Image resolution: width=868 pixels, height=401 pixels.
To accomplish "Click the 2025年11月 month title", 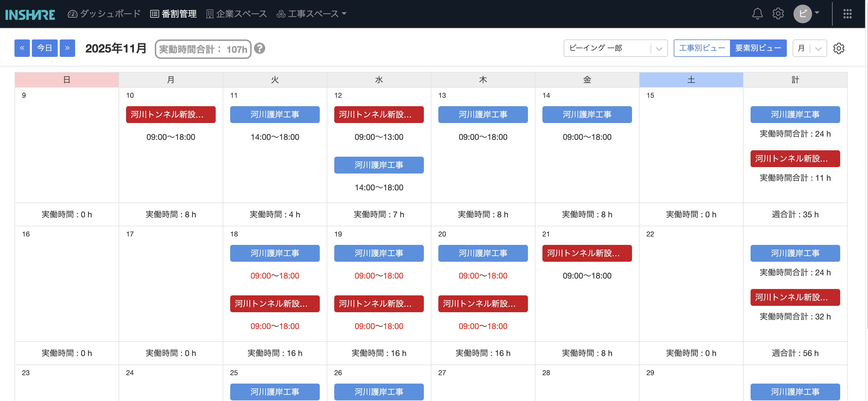I will click(116, 48).
